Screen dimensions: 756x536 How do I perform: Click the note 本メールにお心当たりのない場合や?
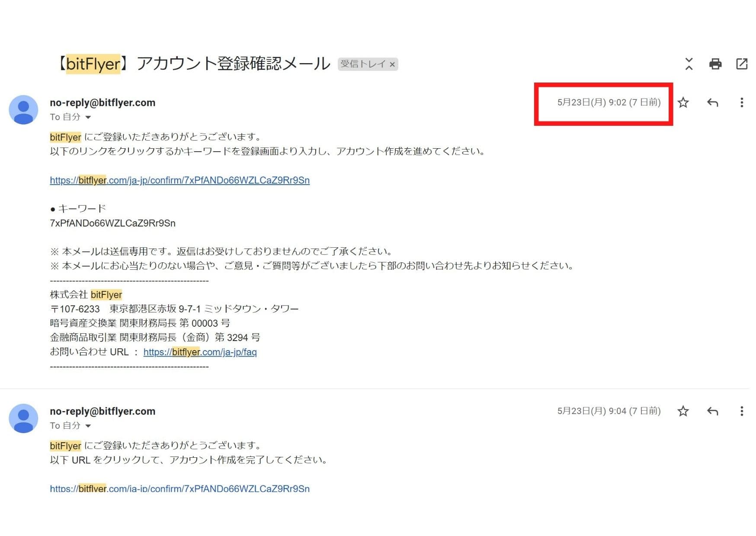312,266
